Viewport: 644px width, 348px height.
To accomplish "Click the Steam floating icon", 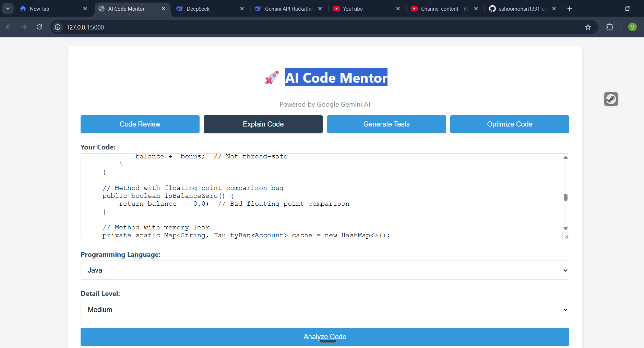I will [x=611, y=99].
